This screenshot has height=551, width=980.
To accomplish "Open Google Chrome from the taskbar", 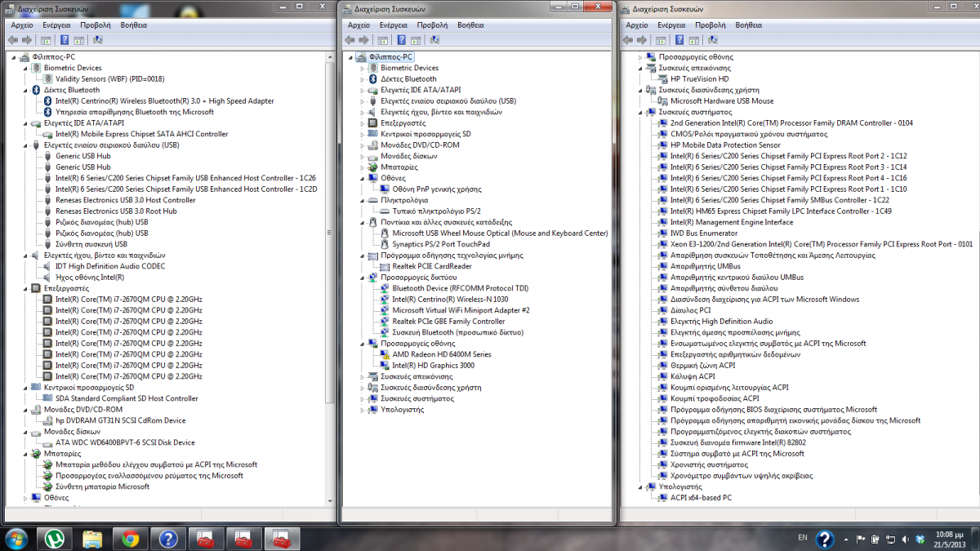I will tap(129, 539).
